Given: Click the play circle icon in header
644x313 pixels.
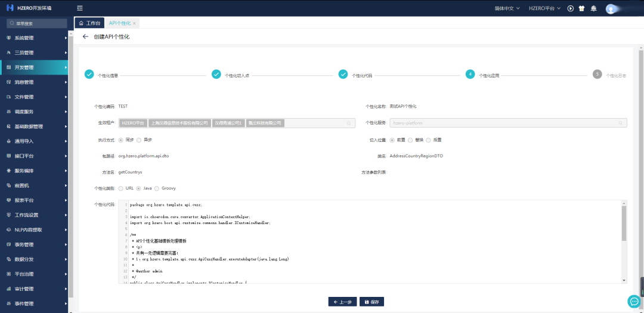Looking at the screenshot, I should coord(571,8).
